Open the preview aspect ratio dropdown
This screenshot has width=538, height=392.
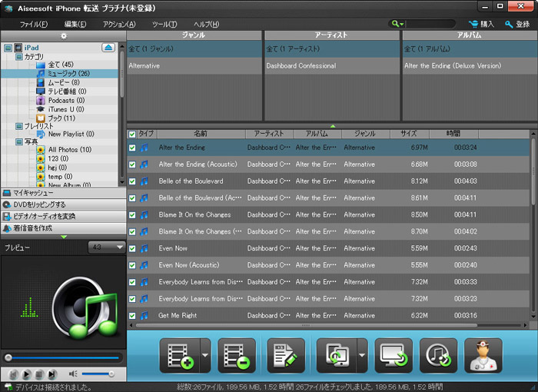click(x=107, y=247)
